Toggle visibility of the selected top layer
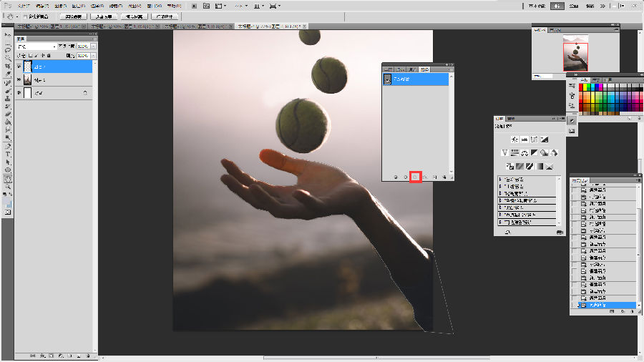The image size is (644, 362). [x=19, y=66]
